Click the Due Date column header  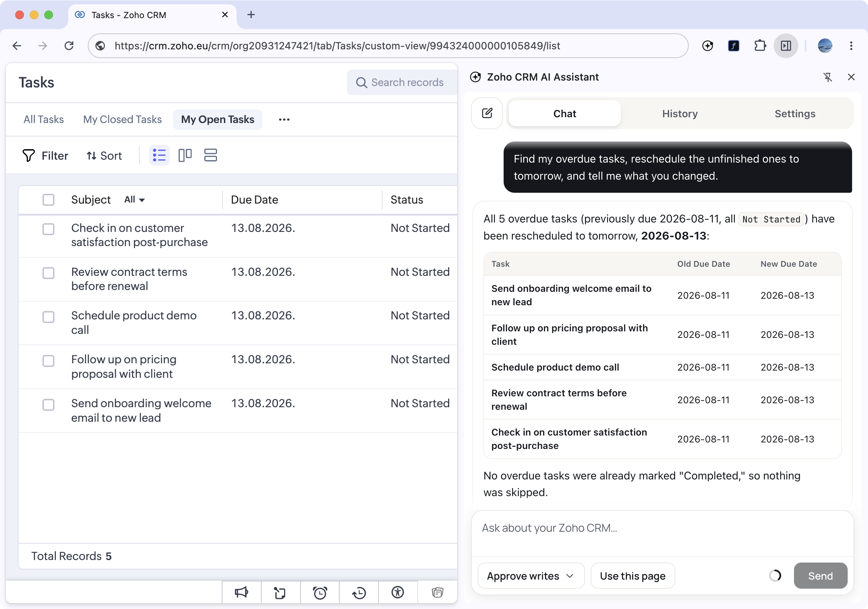(254, 200)
